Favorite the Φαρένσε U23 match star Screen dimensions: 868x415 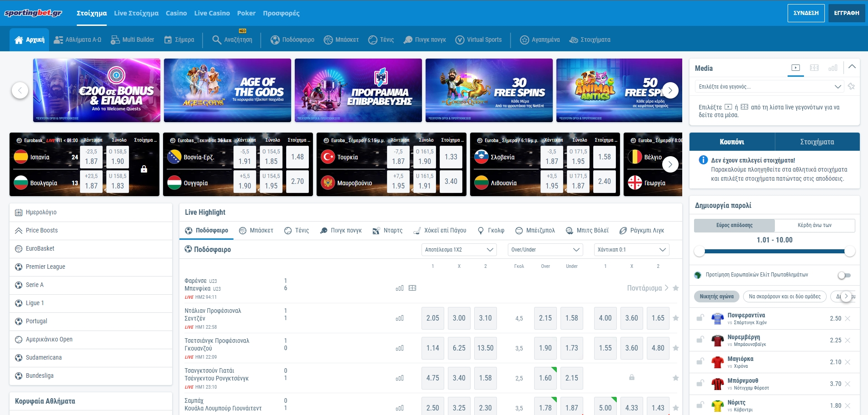tap(676, 288)
